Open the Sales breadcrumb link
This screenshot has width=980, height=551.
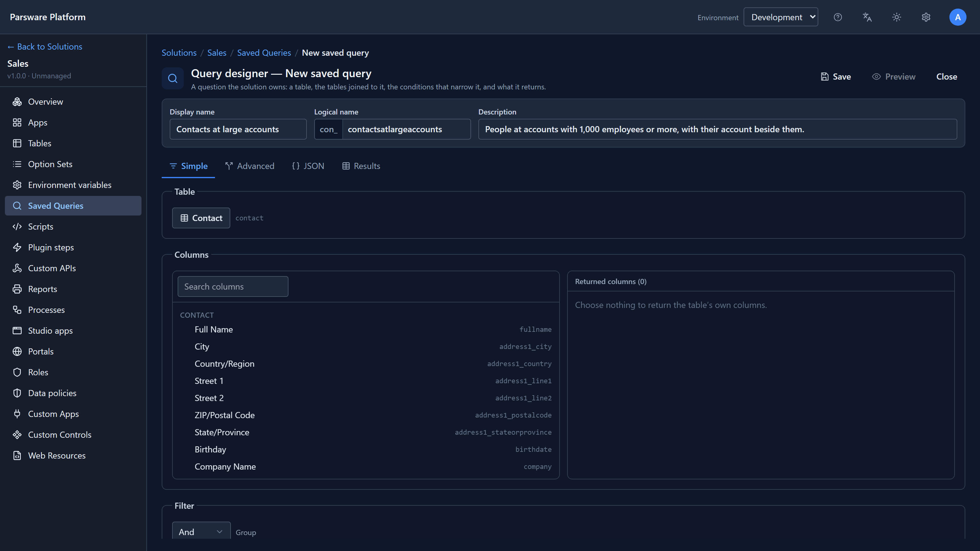(217, 53)
